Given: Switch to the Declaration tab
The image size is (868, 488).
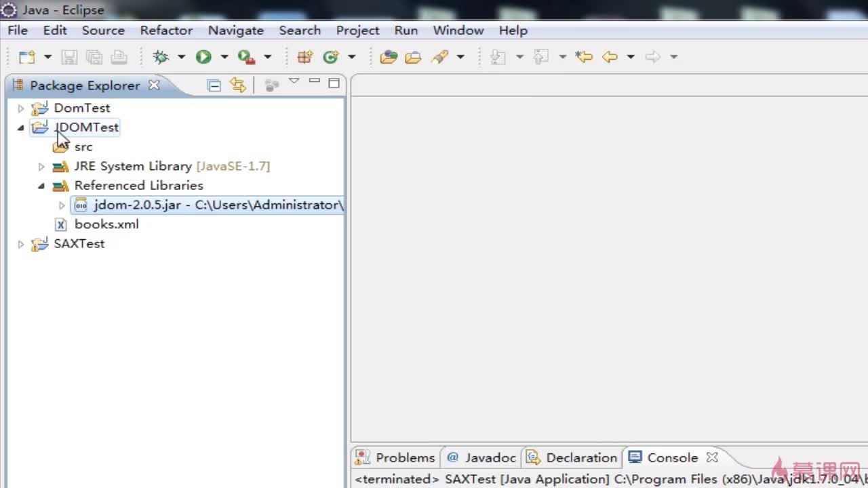Looking at the screenshot, I should 572,457.
